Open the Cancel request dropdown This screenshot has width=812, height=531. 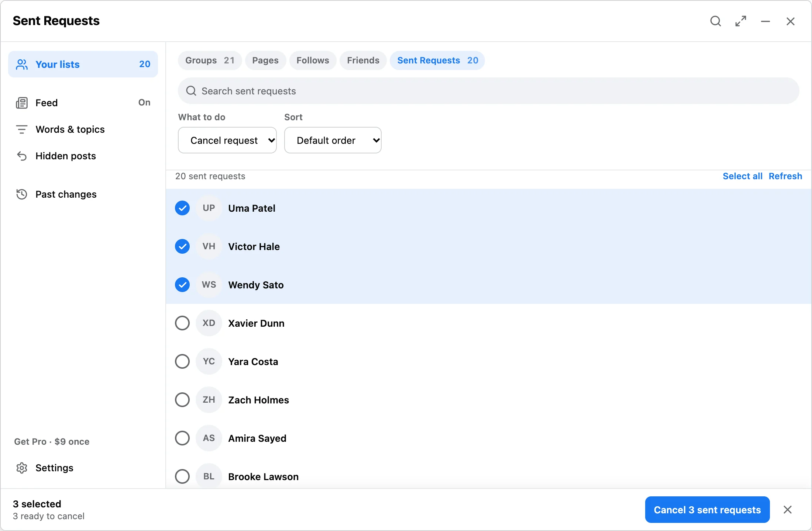click(x=227, y=140)
